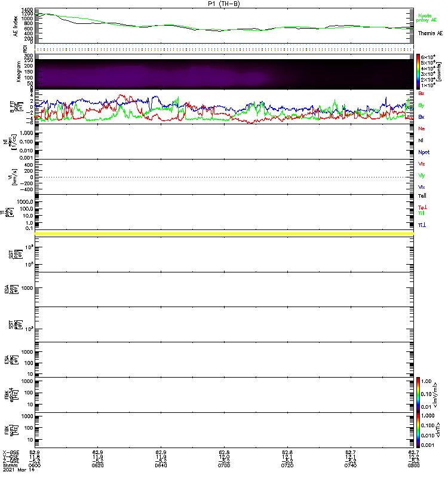Click the Kyoto proxy AE legend label
The width and height of the screenshot is (448, 478).
point(425,17)
